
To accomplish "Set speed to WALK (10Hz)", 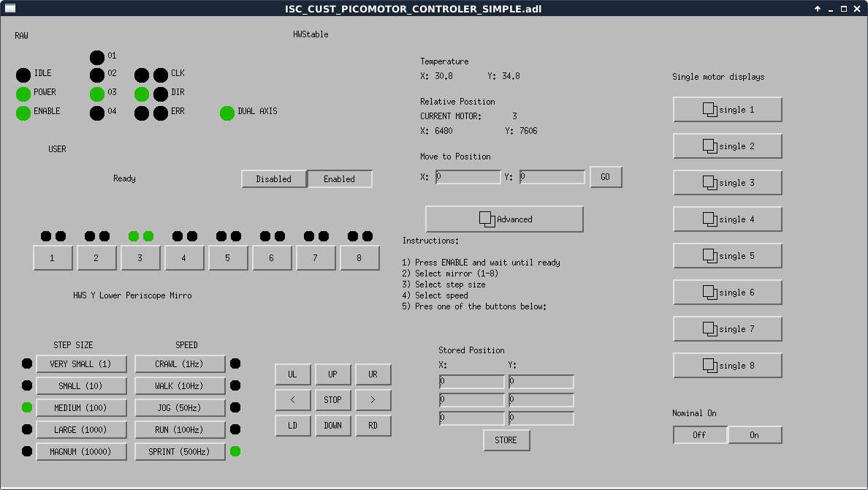I will coord(179,386).
